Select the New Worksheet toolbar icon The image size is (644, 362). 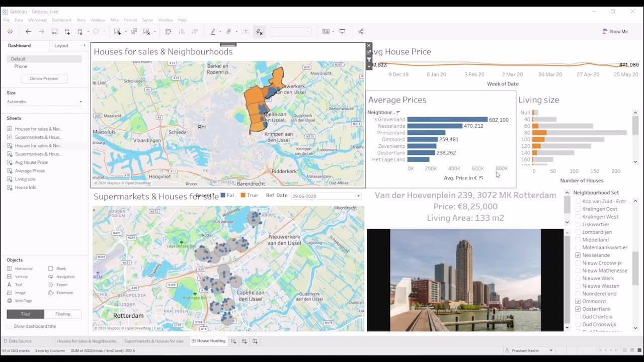pyautogui.click(x=117, y=31)
